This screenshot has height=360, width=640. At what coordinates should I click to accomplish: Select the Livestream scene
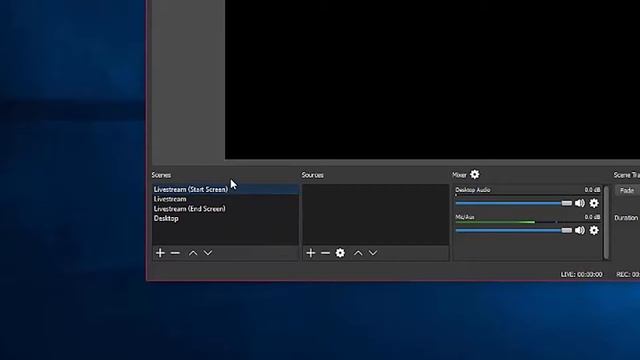point(225,199)
